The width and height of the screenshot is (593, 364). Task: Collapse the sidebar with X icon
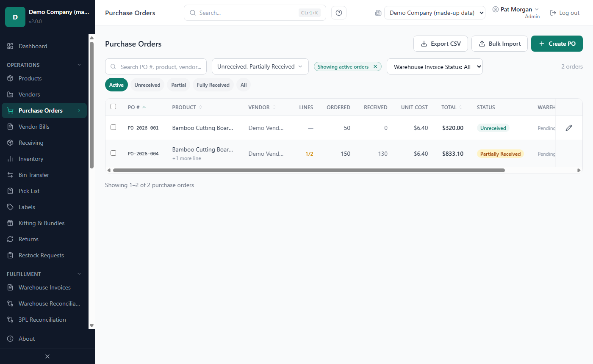coord(47,356)
